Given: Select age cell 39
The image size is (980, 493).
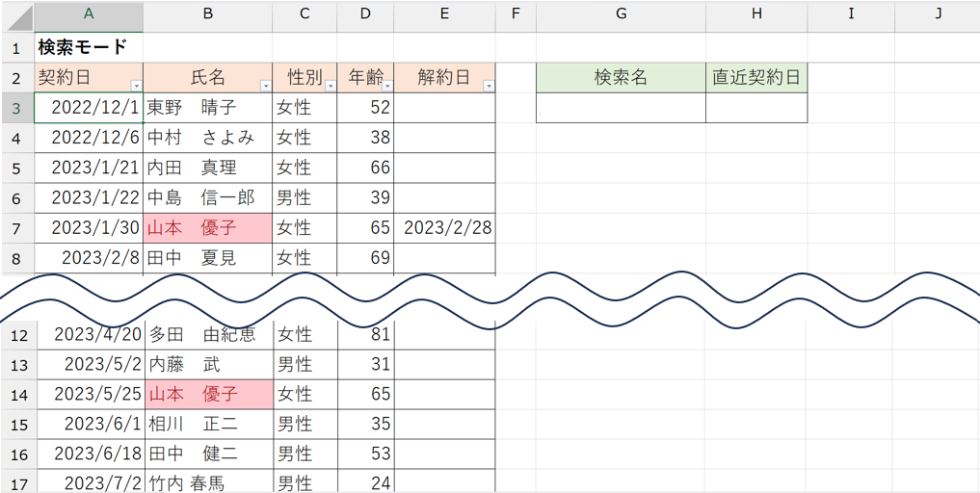Looking at the screenshot, I should pyautogui.click(x=365, y=198).
